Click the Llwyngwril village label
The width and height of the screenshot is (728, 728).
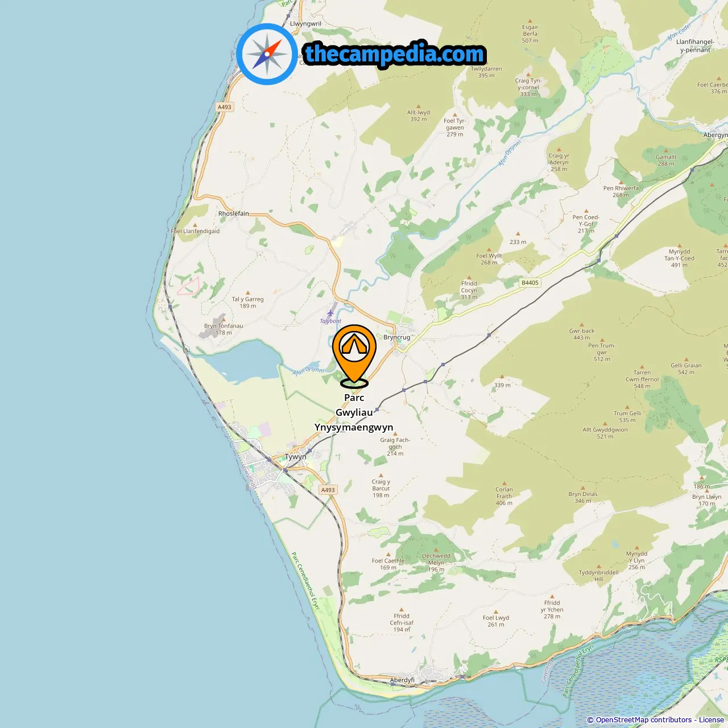tap(306, 24)
